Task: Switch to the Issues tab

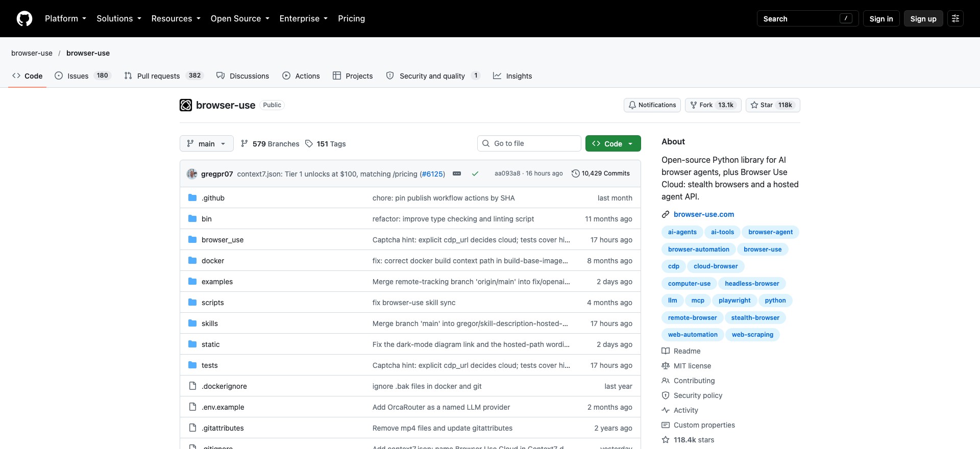Action: pyautogui.click(x=83, y=76)
